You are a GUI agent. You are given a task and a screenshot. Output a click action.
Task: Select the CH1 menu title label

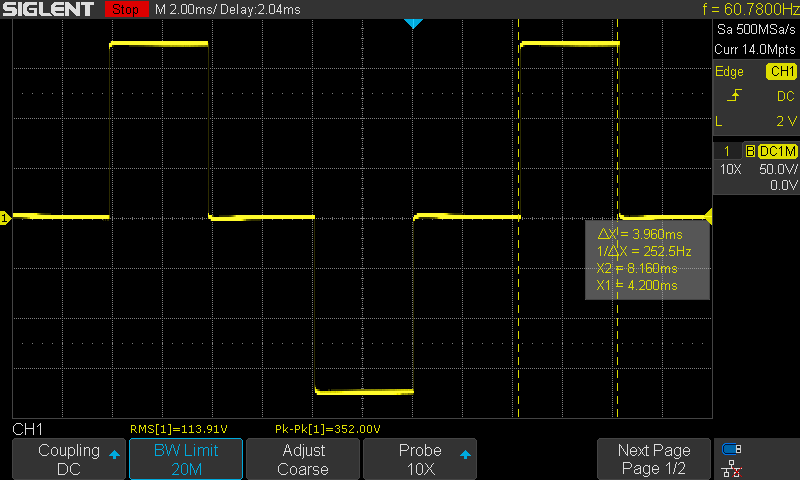click(27, 429)
